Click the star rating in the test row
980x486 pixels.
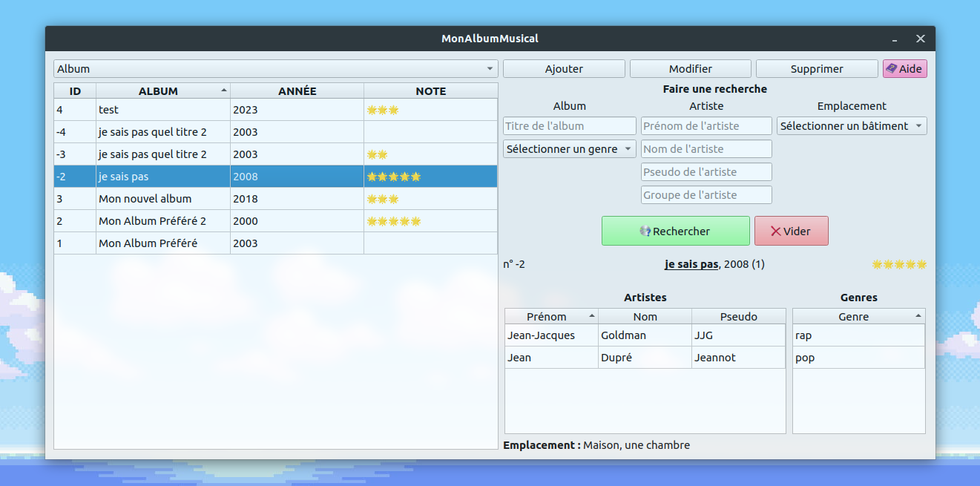click(x=383, y=110)
